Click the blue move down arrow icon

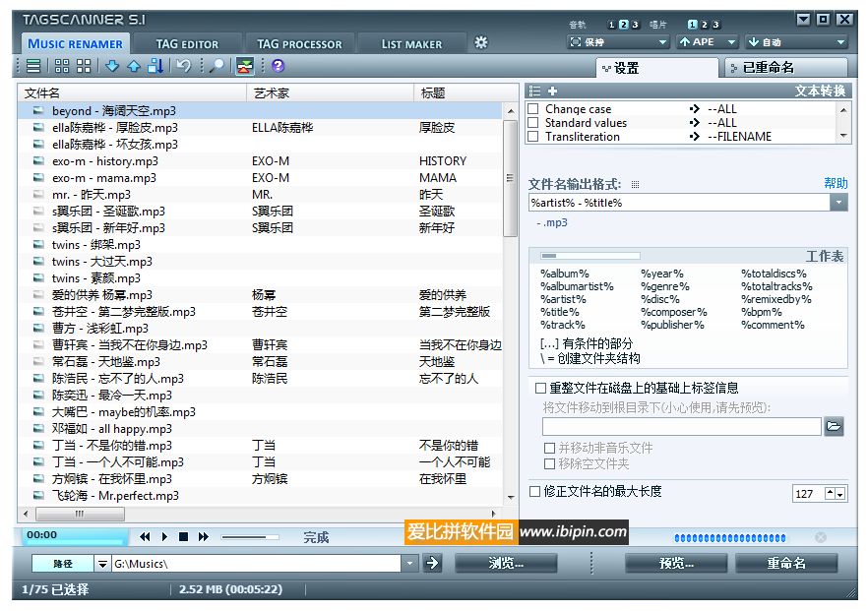coord(112,67)
